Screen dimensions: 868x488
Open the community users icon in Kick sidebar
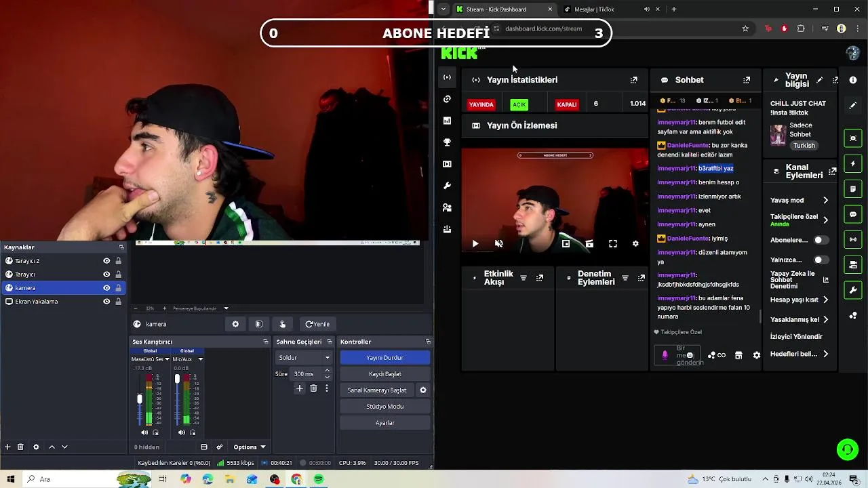coord(447,207)
